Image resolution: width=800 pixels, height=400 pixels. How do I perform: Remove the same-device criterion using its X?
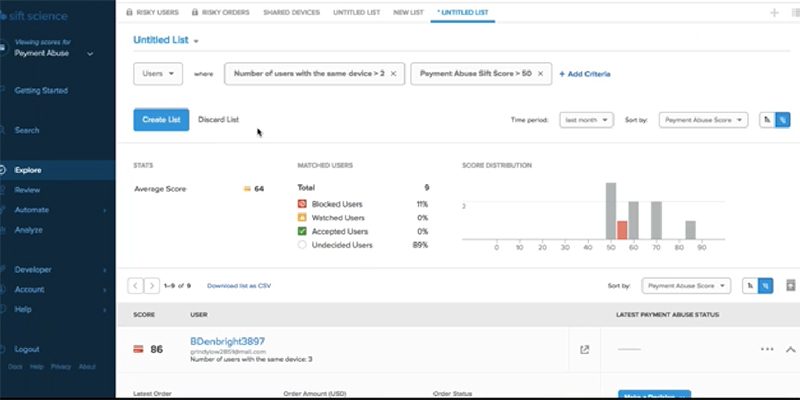393,74
